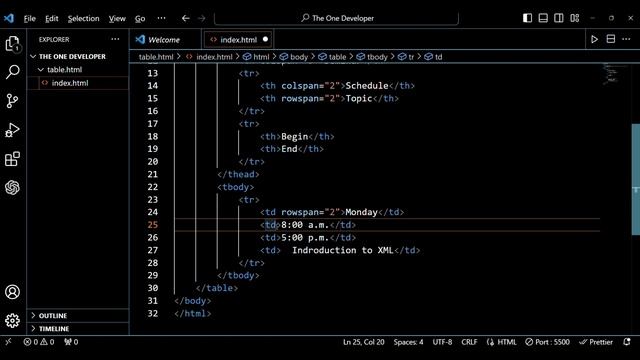Click Ln 25, Col 20 cursor position
This screenshot has height=360, width=640.
pyautogui.click(x=364, y=342)
